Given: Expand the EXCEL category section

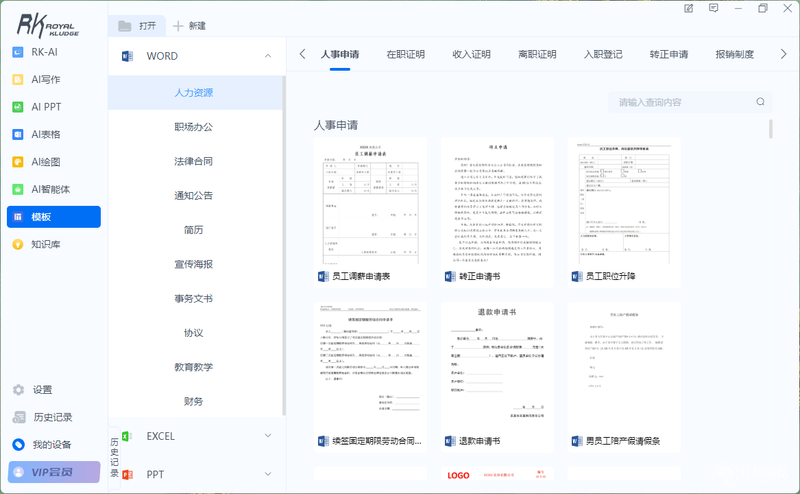Looking at the screenshot, I should (268, 436).
